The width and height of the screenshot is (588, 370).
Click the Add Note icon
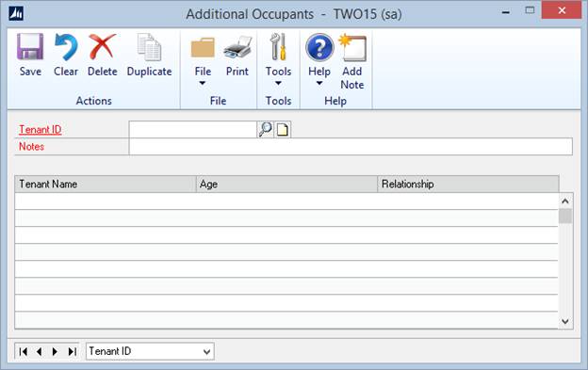point(352,48)
